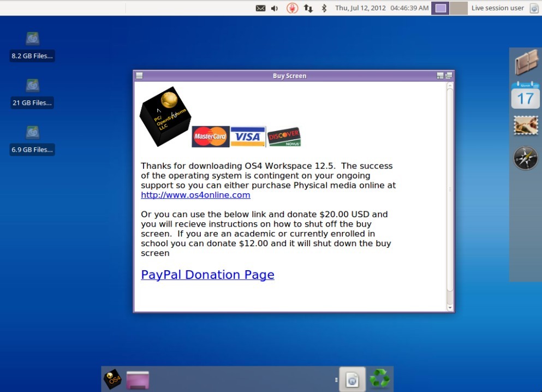
Task: Open the brown file cabinet icon in side dock
Action: click(x=527, y=62)
